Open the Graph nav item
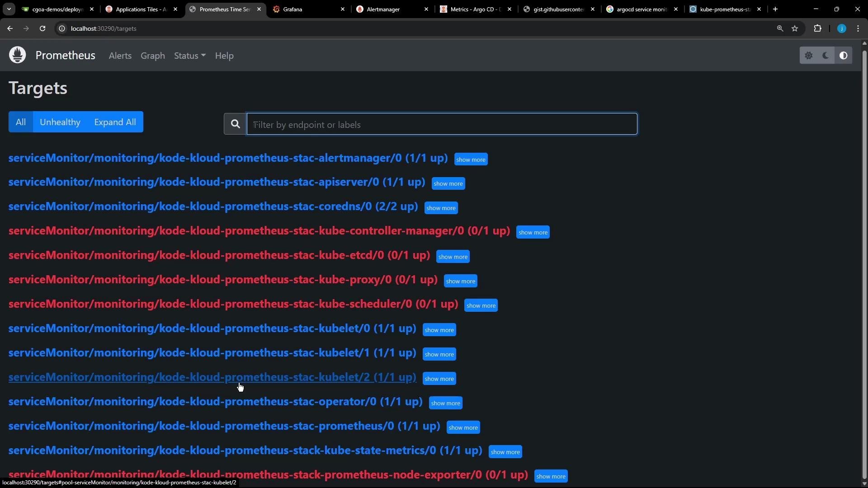The image size is (868, 488). (x=153, y=56)
